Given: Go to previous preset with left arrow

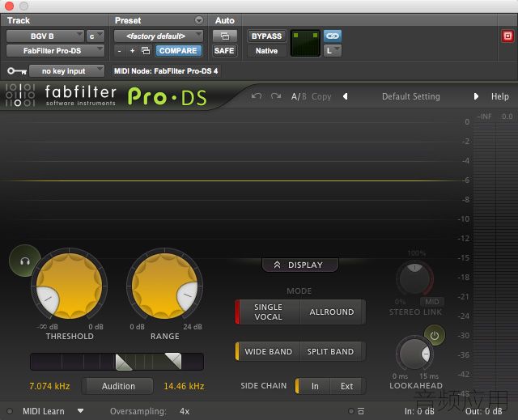Looking at the screenshot, I should (346, 96).
